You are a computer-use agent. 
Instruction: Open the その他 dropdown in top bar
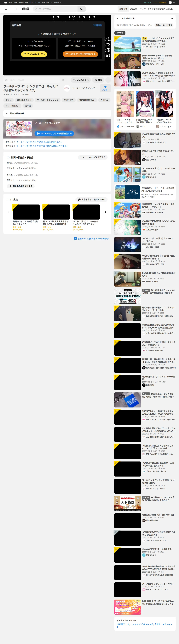pyautogui.click(x=58, y=3)
